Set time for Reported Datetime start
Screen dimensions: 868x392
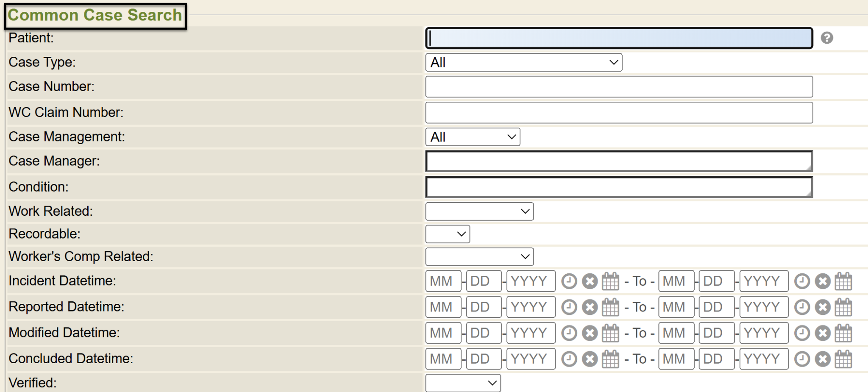pos(569,307)
